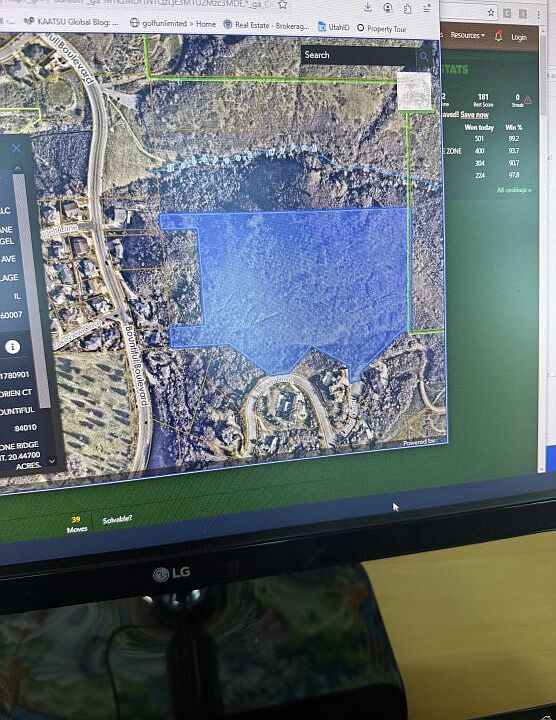Click the Search magnifier icon on map
The height and width of the screenshot is (720, 556).
click(x=424, y=57)
